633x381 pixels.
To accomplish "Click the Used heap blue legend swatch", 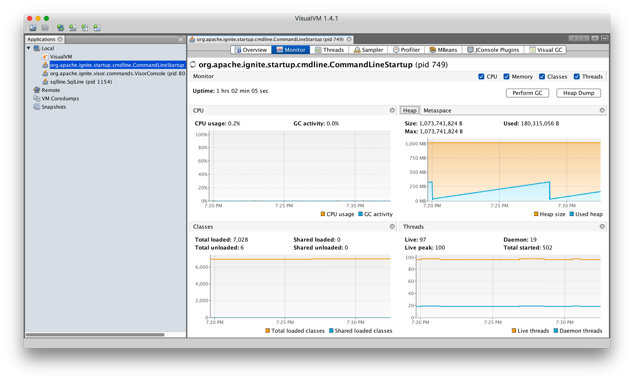I will coord(572,214).
